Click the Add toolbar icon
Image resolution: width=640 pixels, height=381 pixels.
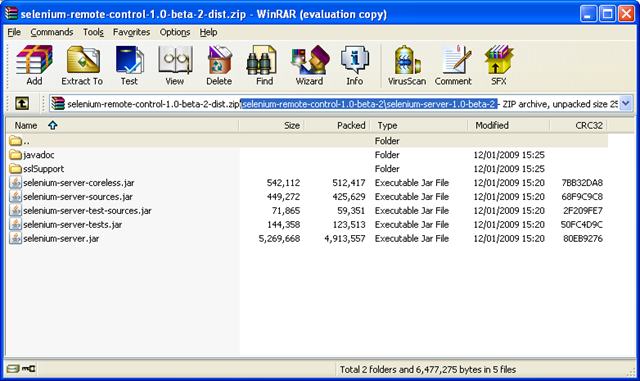34,60
